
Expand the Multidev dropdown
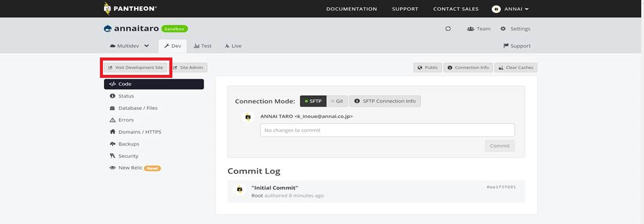pyautogui.click(x=129, y=46)
